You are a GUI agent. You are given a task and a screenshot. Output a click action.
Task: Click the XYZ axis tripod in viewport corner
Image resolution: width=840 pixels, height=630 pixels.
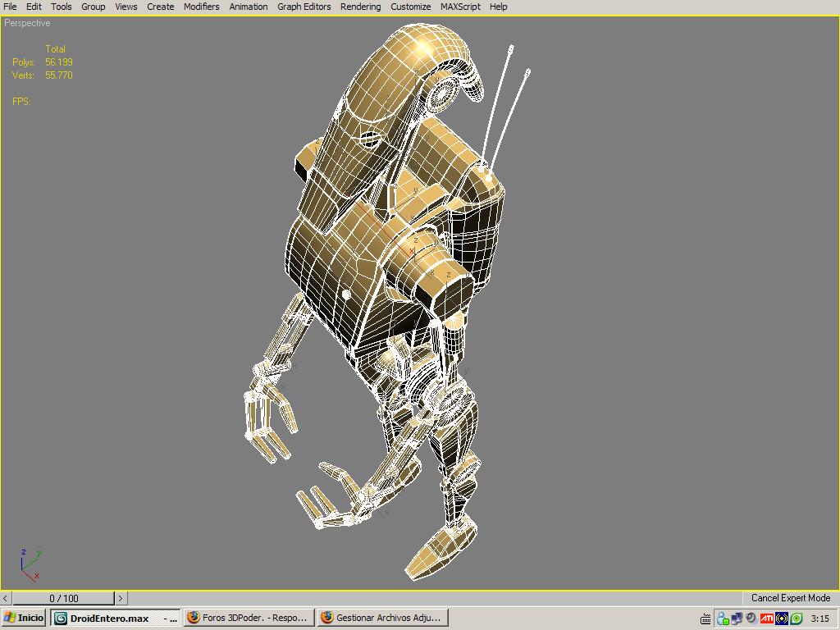tap(30, 565)
